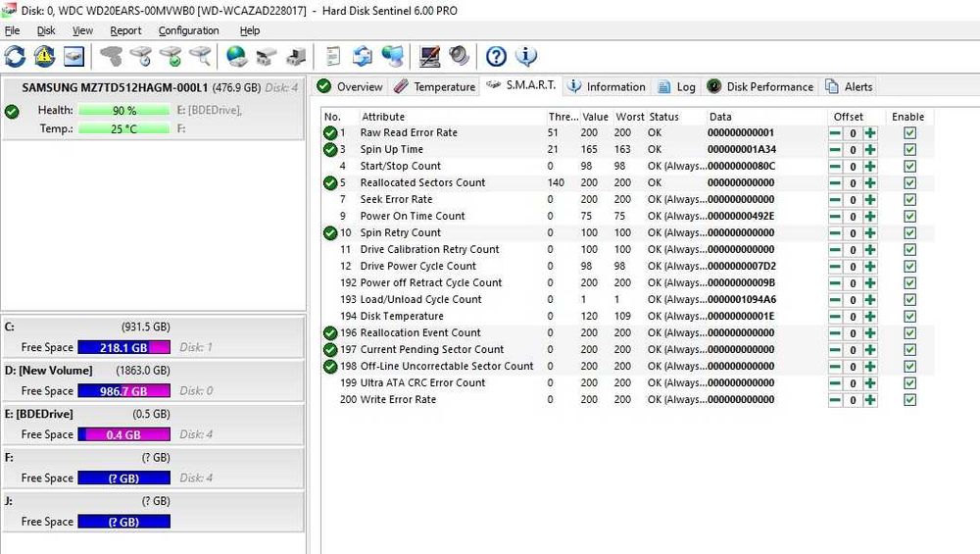Click green check icon for Reallocated Sectors Count
Viewport: 980px width, 554px height.
[x=330, y=182]
